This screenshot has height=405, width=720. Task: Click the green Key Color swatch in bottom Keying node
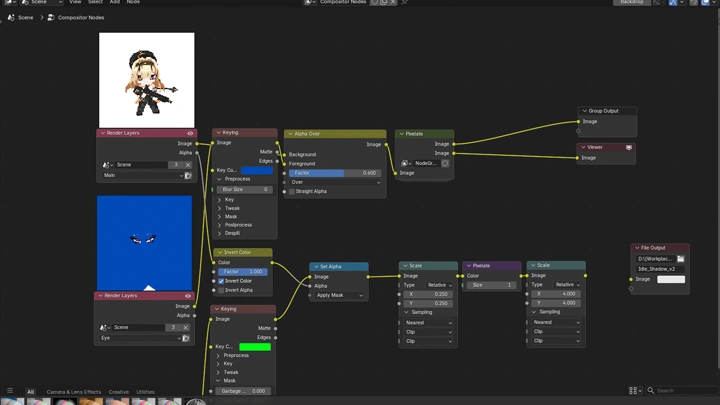pyautogui.click(x=255, y=347)
